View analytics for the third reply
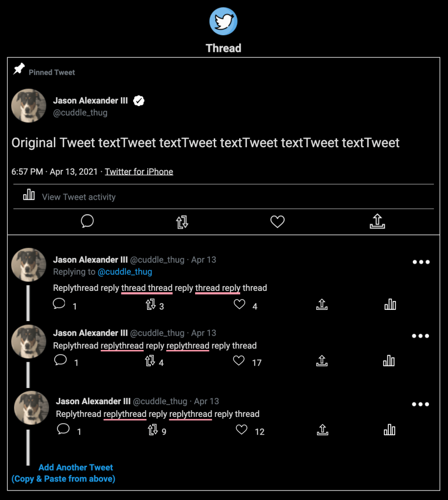This screenshot has height=500, width=448. 389,430
